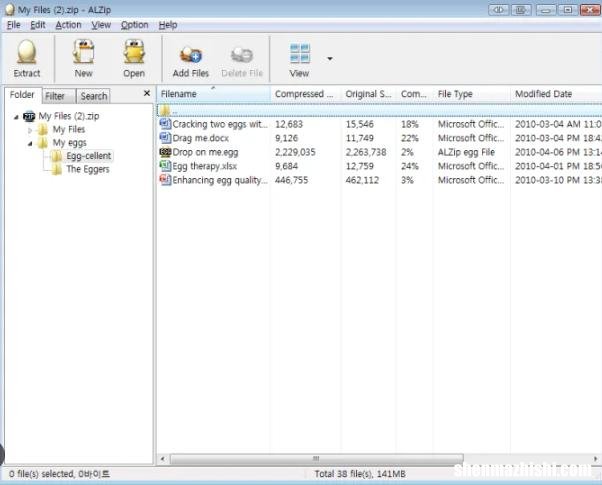Select the Egg-cellent folder in tree
Image resolution: width=602 pixels, height=485 pixels.
point(89,156)
